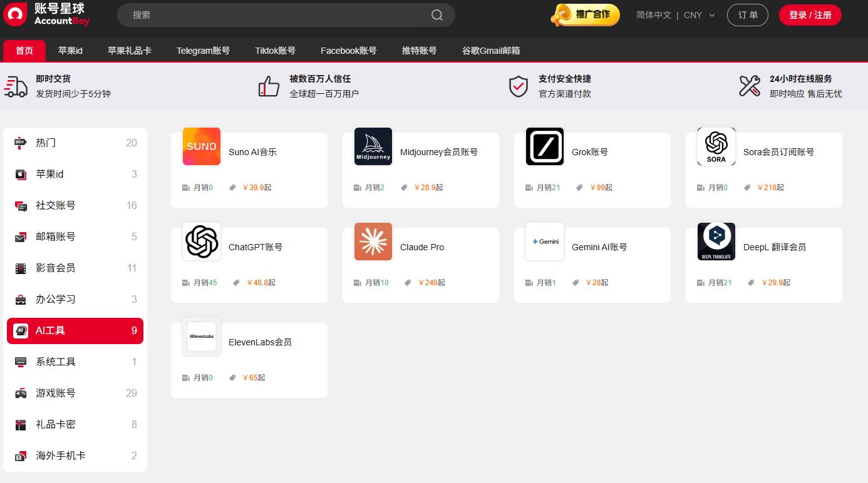Open the Sora product logo
The height and width of the screenshot is (483, 868).
coord(716,146)
